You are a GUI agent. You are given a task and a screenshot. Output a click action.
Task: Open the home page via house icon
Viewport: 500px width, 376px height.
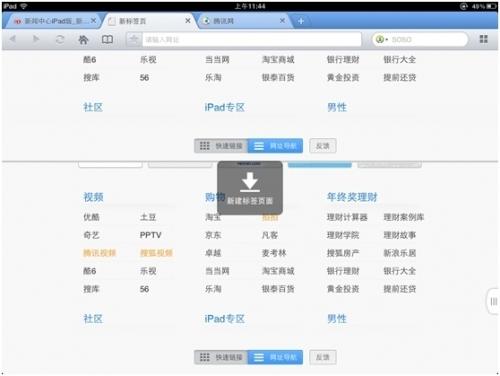(83, 40)
